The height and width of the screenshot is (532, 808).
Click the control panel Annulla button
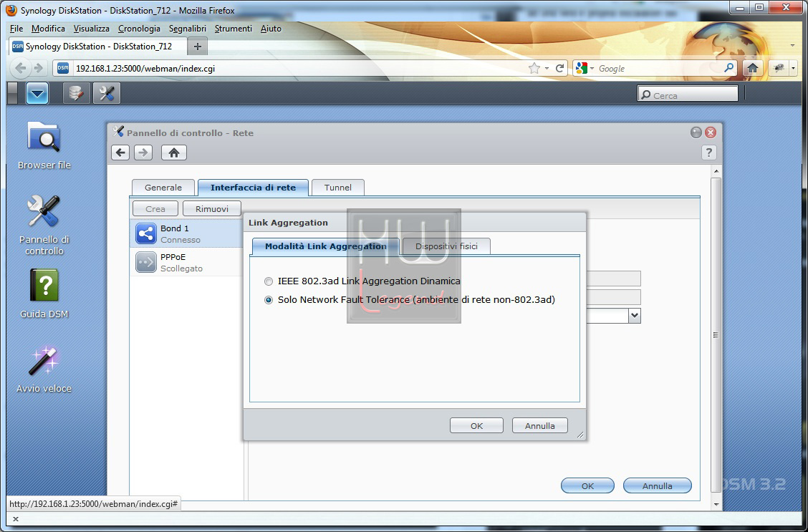coord(658,485)
